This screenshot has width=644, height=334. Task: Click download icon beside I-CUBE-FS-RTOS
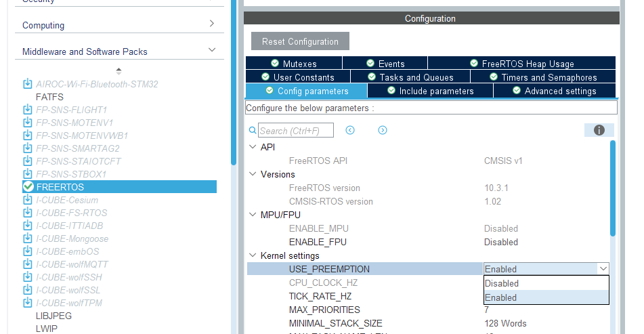click(x=28, y=213)
